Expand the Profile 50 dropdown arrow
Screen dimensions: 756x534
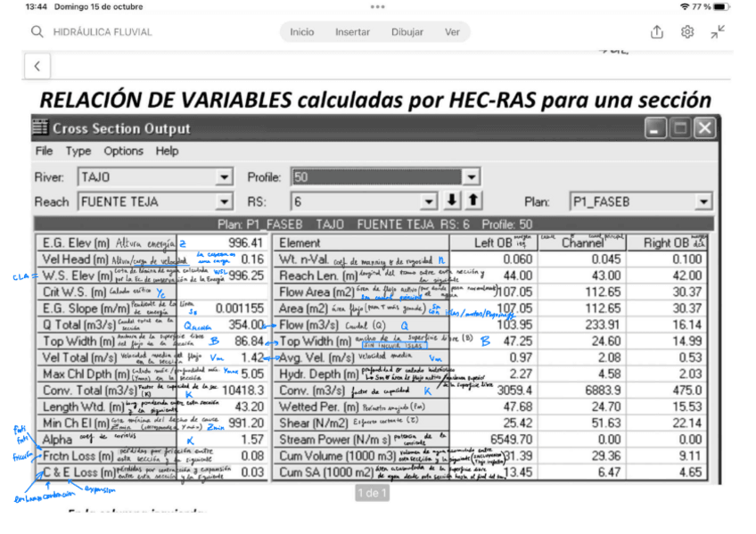click(471, 177)
